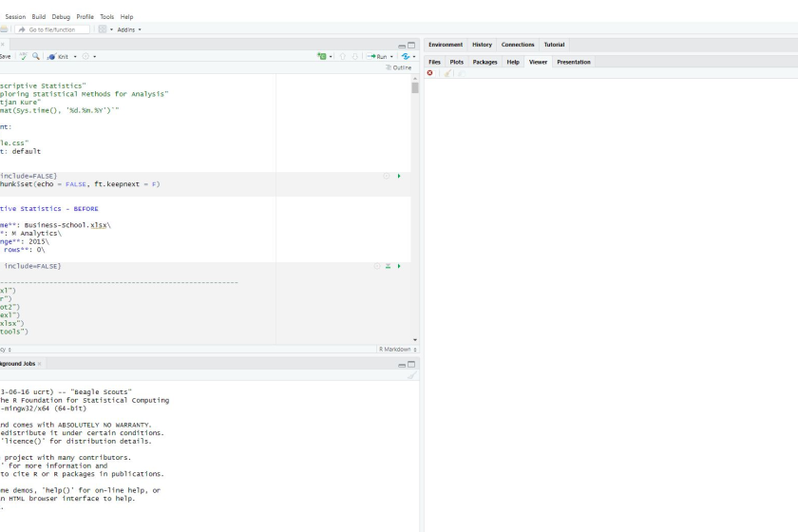This screenshot has width=798, height=532.
Task: Expand the Knit options dropdown arrow
Action: pyautogui.click(x=76, y=56)
